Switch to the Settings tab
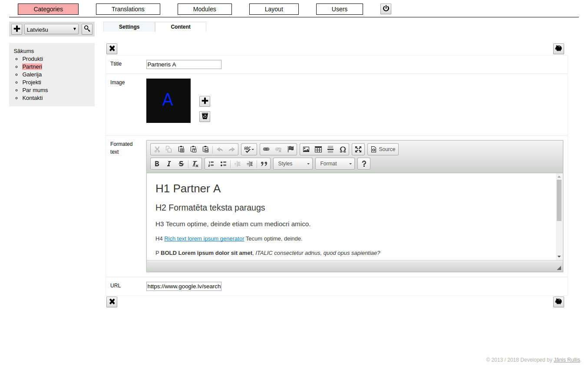Viewport: 588px width, 366px height. pyautogui.click(x=129, y=27)
